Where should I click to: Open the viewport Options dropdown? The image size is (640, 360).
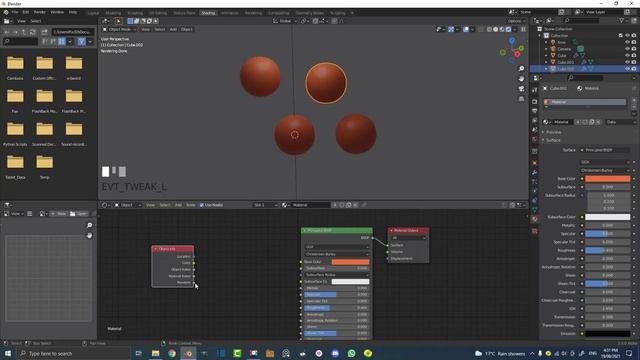[x=516, y=21]
